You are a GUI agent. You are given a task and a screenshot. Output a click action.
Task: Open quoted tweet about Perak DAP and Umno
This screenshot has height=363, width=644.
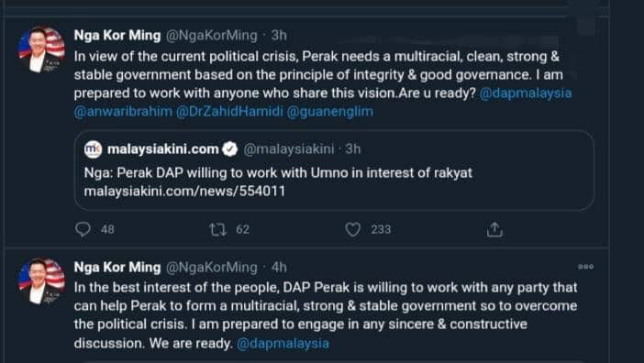coord(334,170)
